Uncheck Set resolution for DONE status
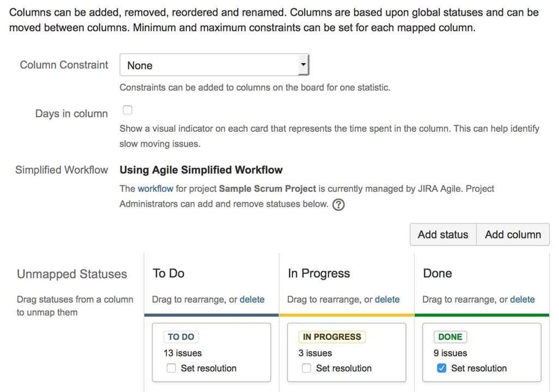 pos(441,368)
